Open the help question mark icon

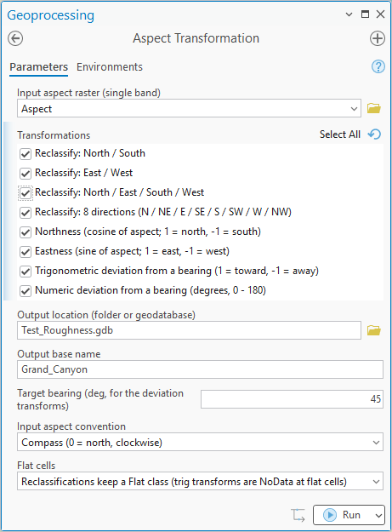378,66
